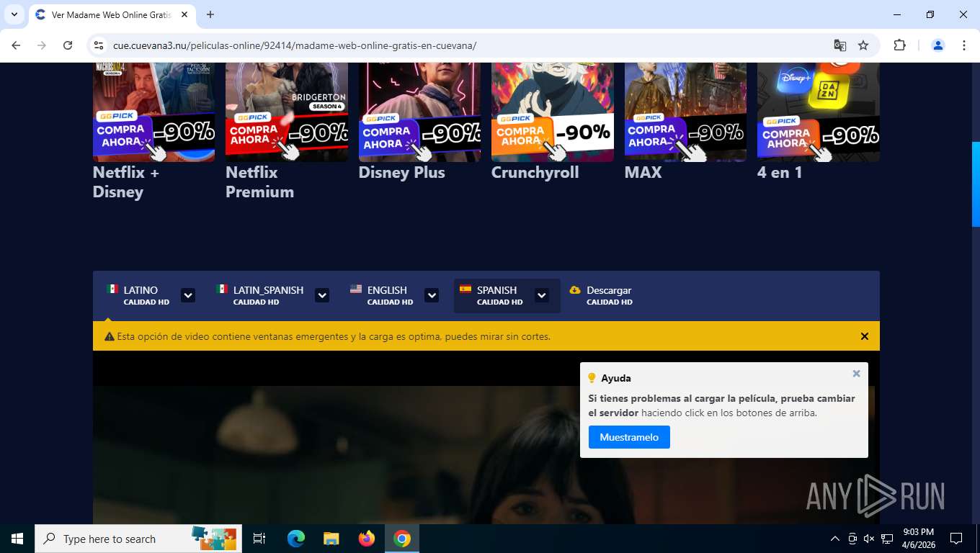Click the address bar URL
Screen dimensions: 980x553
[x=294, y=45]
